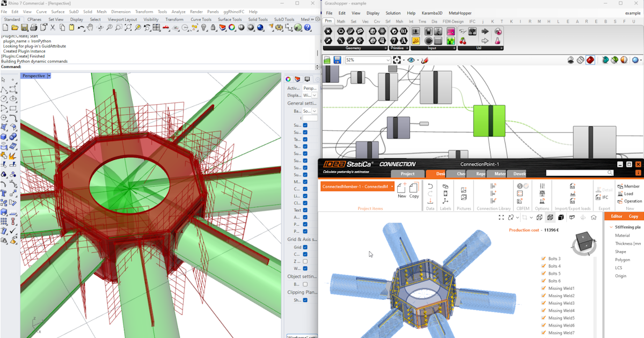Image resolution: width=644 pixels, height=338 pixels.
Task: Open the Karamba3D menu in Grasshopper
Action: (431, 13)
